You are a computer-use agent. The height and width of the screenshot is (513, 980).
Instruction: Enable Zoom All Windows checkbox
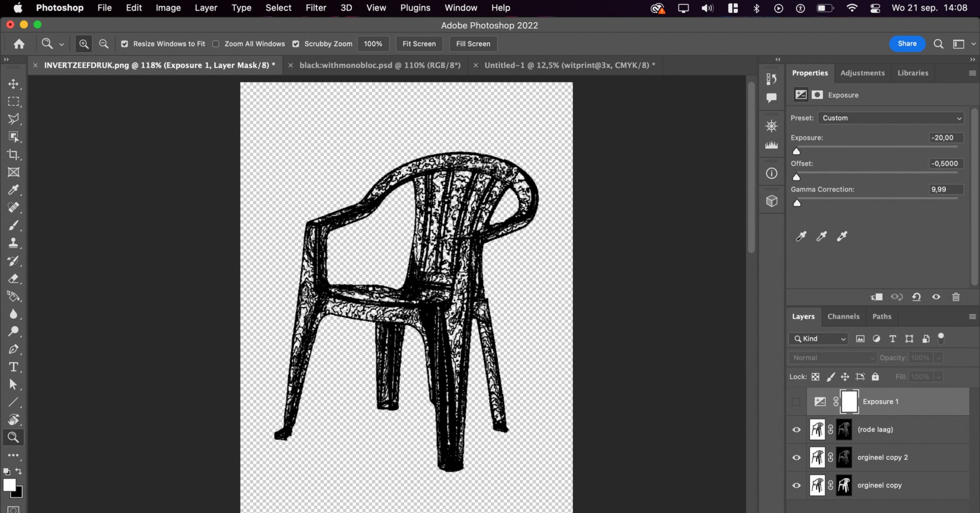(216, 44)
